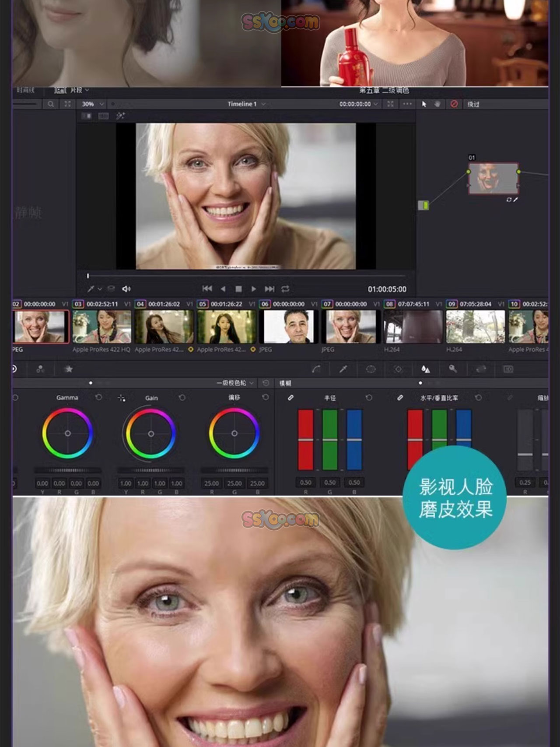Reset the 偏移 offset wheel
This screenshot has width=560, height=747.
click(265, 398)
